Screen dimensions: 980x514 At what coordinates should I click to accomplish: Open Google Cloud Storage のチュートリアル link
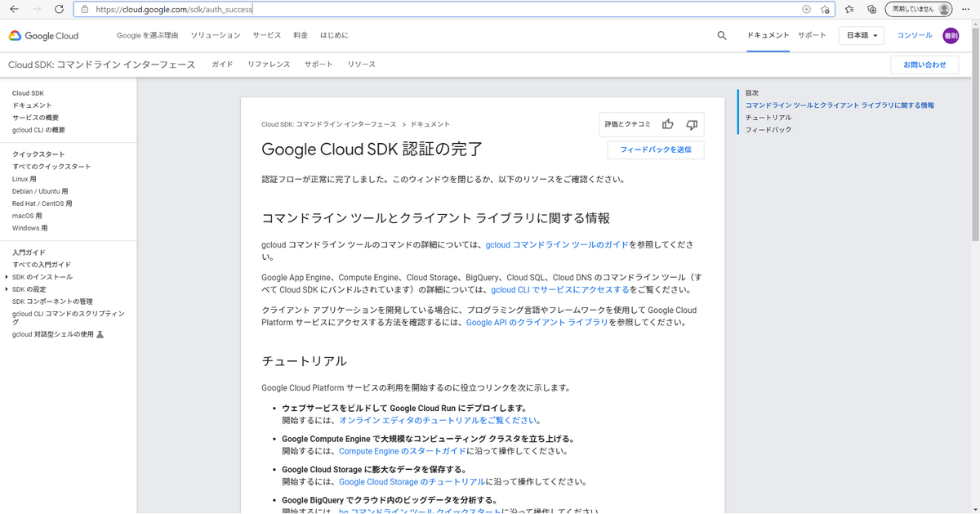[x=412, y=482]
